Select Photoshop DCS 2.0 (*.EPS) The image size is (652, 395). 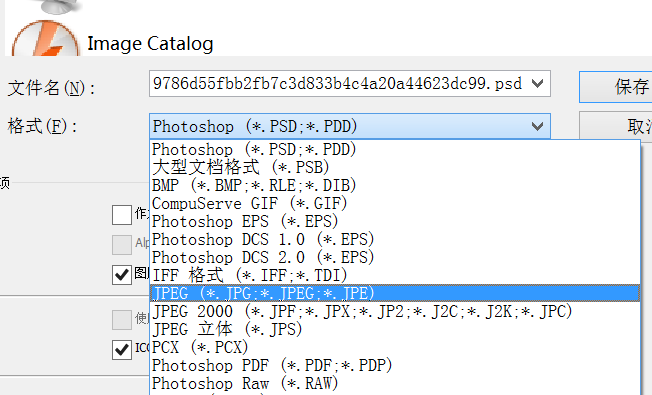pyautogui.click(x=395, y=257)
